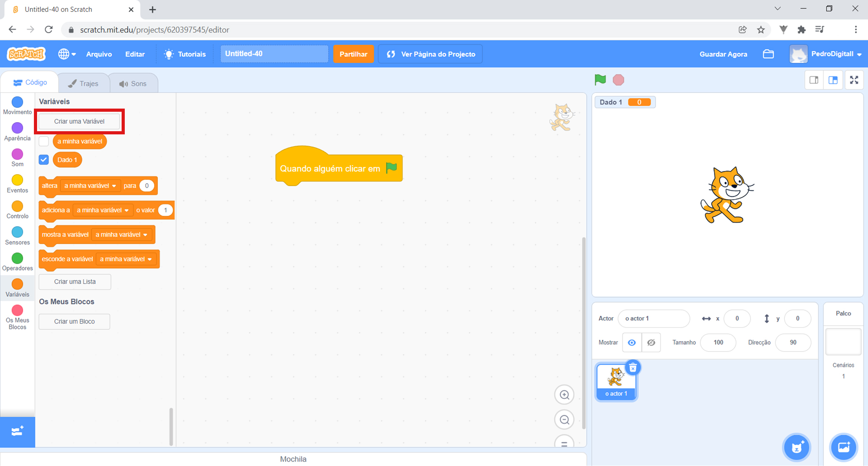Bookmark this page with the star icon
868x466 pixels.
click(761, 30)
